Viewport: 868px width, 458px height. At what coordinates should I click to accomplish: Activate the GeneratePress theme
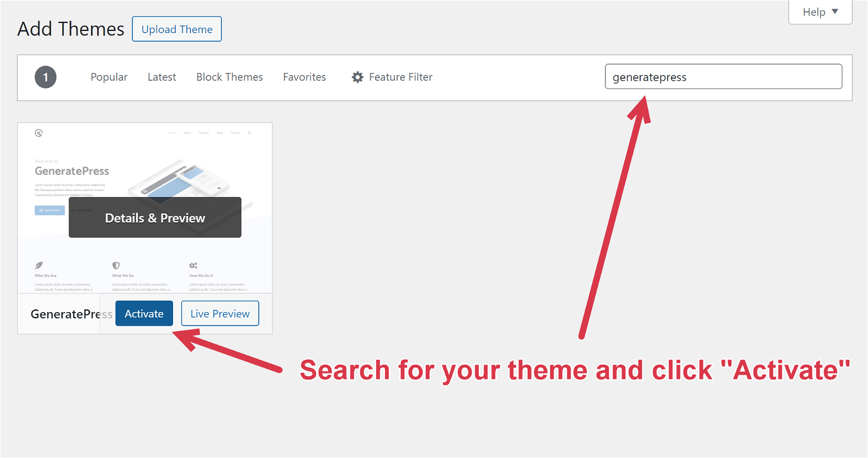[x=144, y=314]
